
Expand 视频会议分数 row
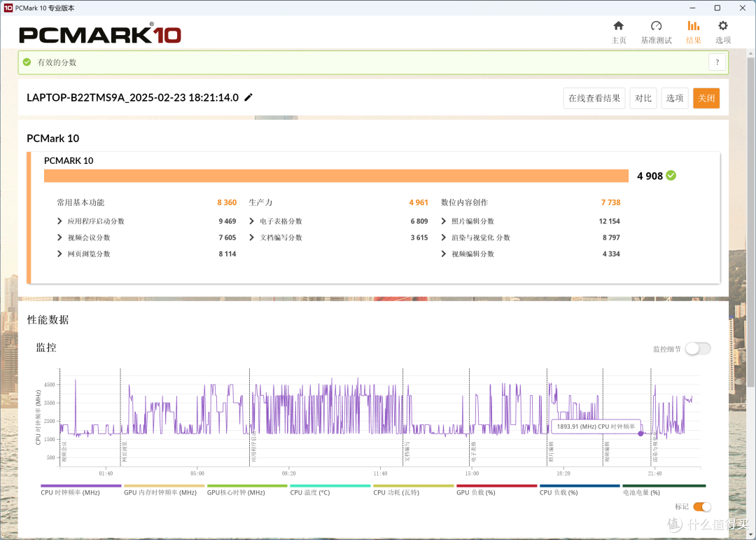coord(59,237)
